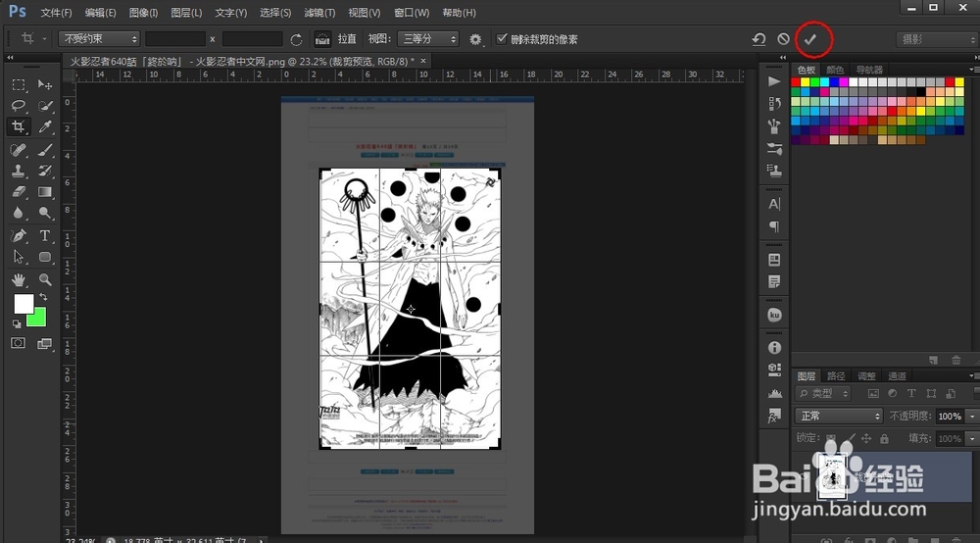Open the blend mode dropdown 正常
Image resolution: width=980 pixels, height=543 pixels.
(x=839, y=417)
